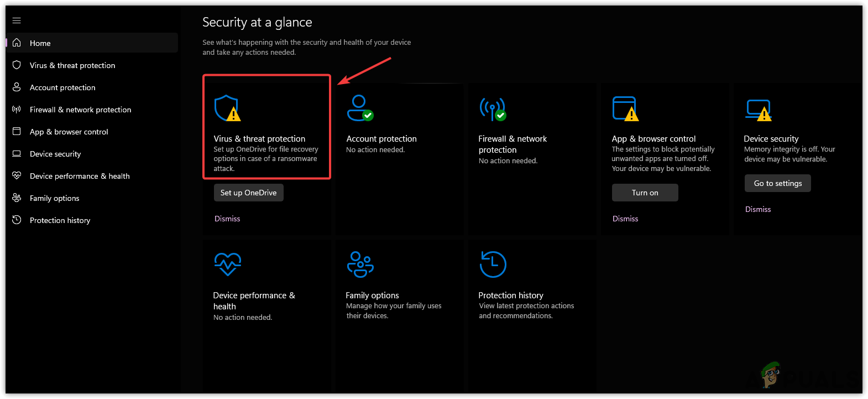Go to Virus & threat protection in sidebar
868x399 pixels.
coord(72,65)
